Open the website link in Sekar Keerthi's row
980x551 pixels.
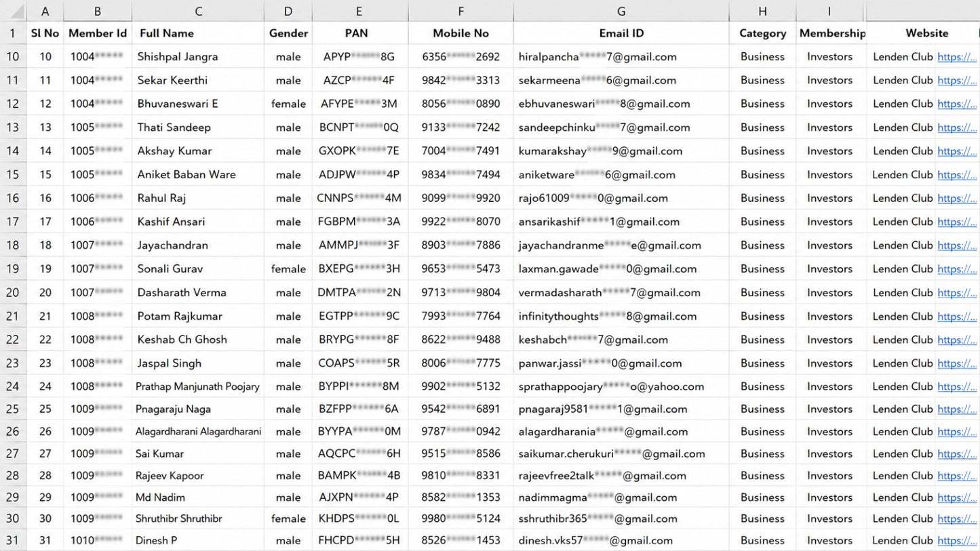pos(957,81)
